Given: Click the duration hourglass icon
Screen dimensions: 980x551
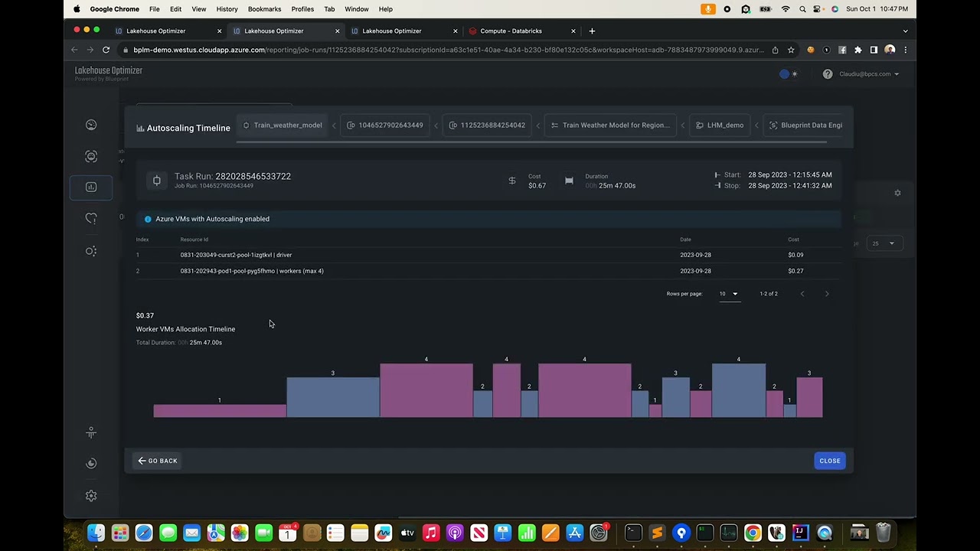Looking at the screenshot, I should (569, 181).
